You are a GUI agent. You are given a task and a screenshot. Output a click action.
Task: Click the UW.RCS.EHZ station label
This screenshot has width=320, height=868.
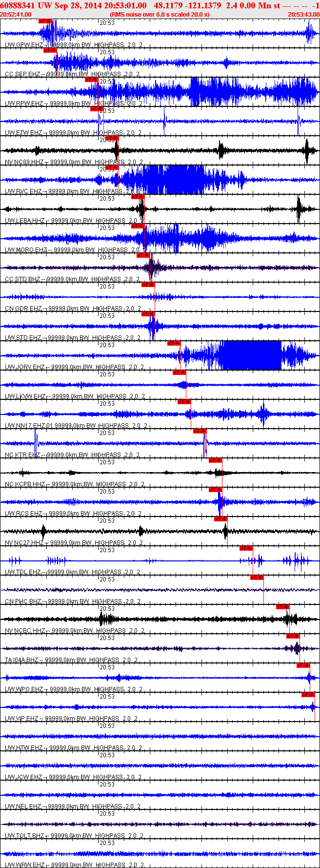(x=23, y=513)
